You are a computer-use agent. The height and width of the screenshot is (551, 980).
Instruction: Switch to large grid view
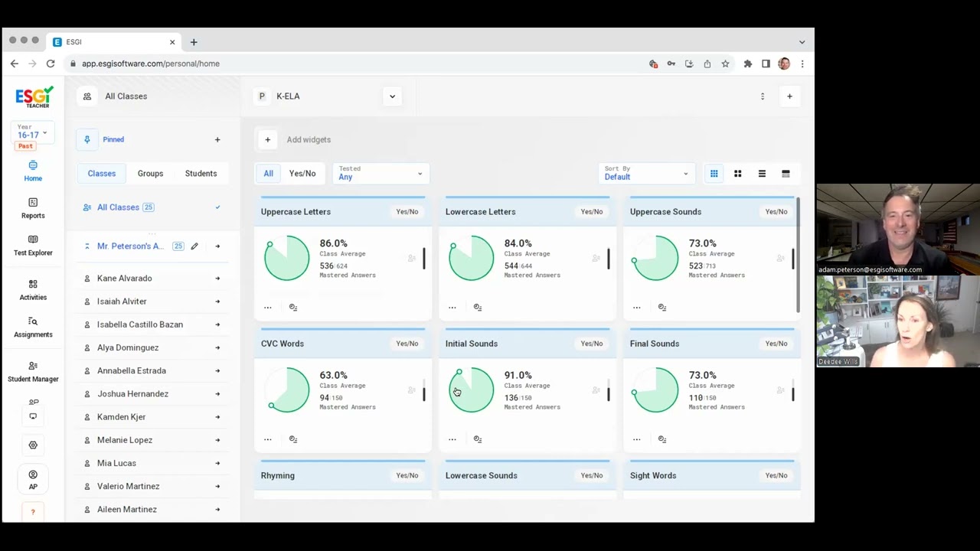click(x=738, y=174)
